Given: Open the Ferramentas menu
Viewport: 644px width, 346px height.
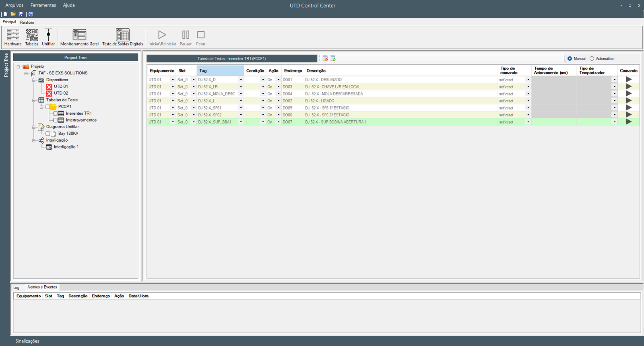Looking at the screenshot, I should pos(43,5).
